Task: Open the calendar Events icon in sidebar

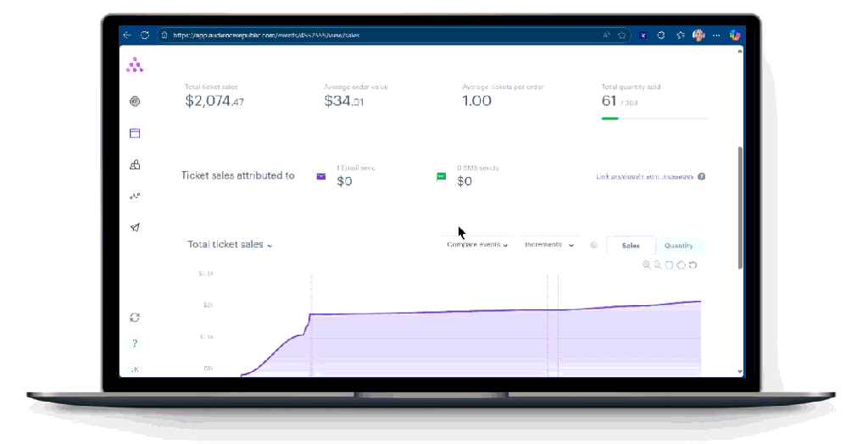Action: pyautogui.click(x=135, y=133)
